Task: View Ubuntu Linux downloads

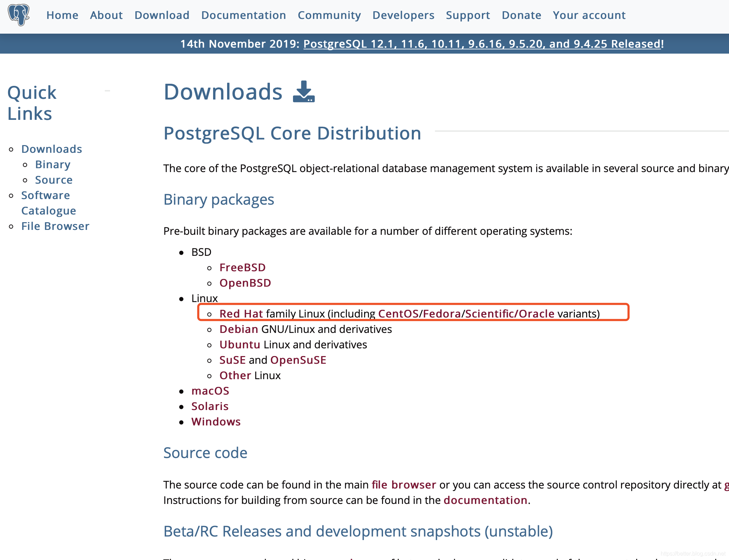Action: pyautogui.click(x=240, y=344)
